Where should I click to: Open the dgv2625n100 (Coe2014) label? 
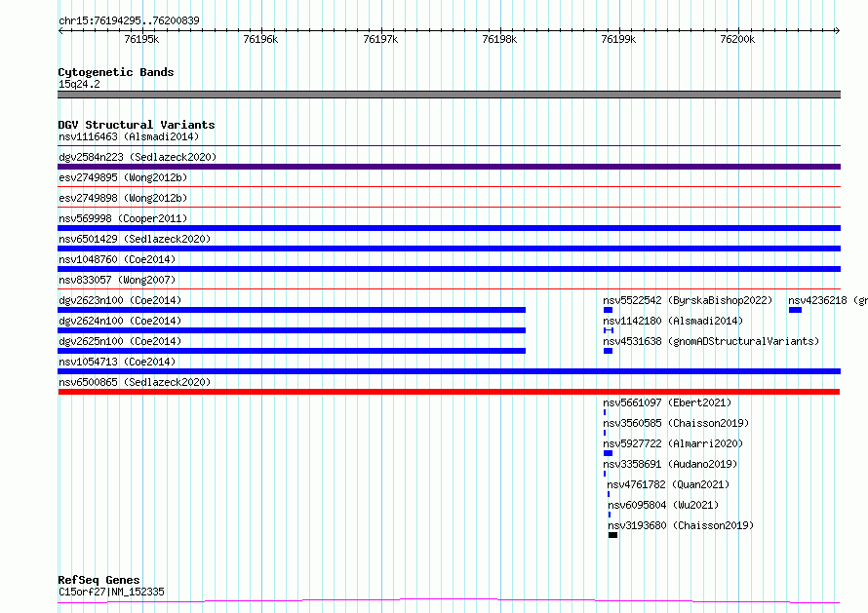click(x=120, y=341)
